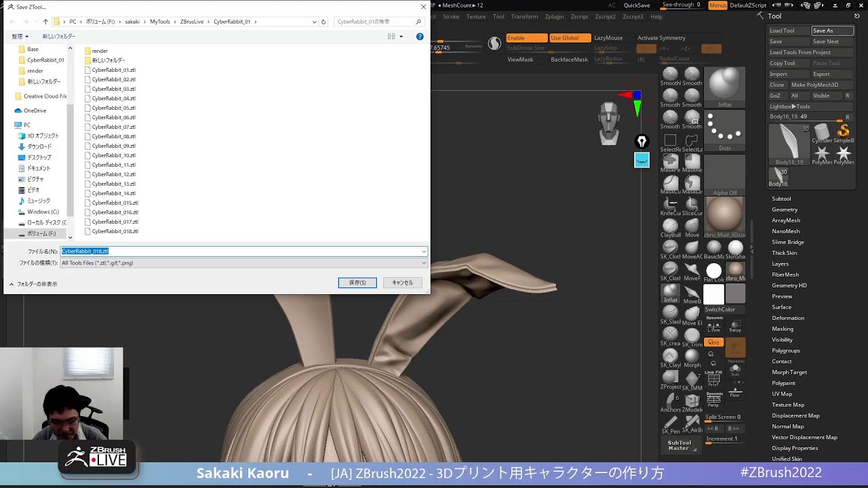Select the SelectLasso brush icon
The height and width of the screenshot is (488, 868).
point(692,140)
